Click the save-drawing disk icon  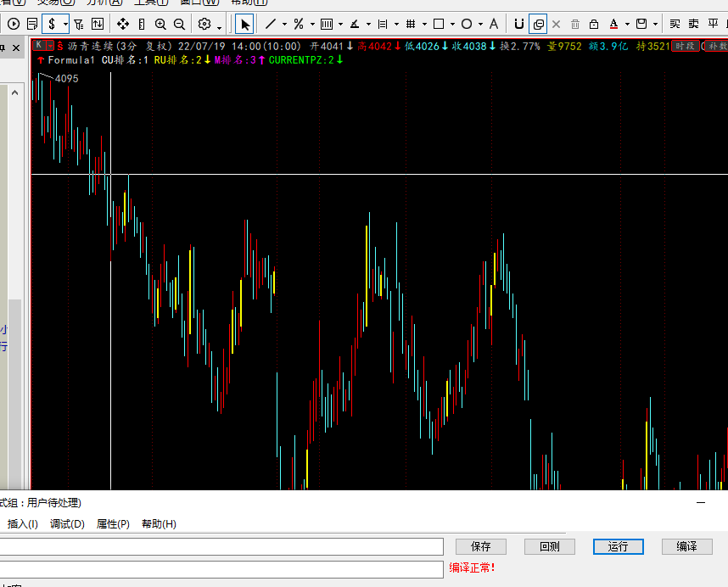[641, 24]
